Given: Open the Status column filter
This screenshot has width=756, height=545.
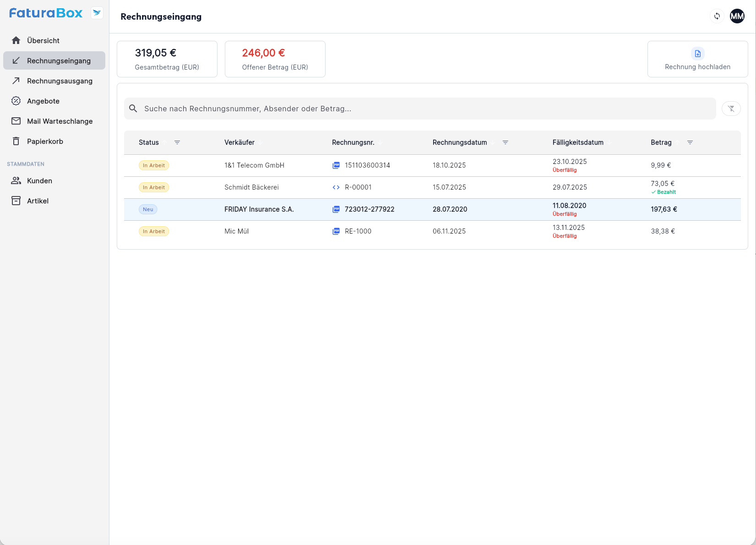Looking at the screenshot, I should click(x=177, y=142).
